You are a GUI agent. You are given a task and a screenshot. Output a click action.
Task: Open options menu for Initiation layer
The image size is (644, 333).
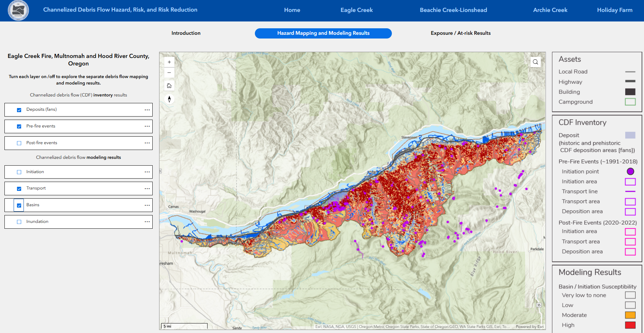(147, 172)
